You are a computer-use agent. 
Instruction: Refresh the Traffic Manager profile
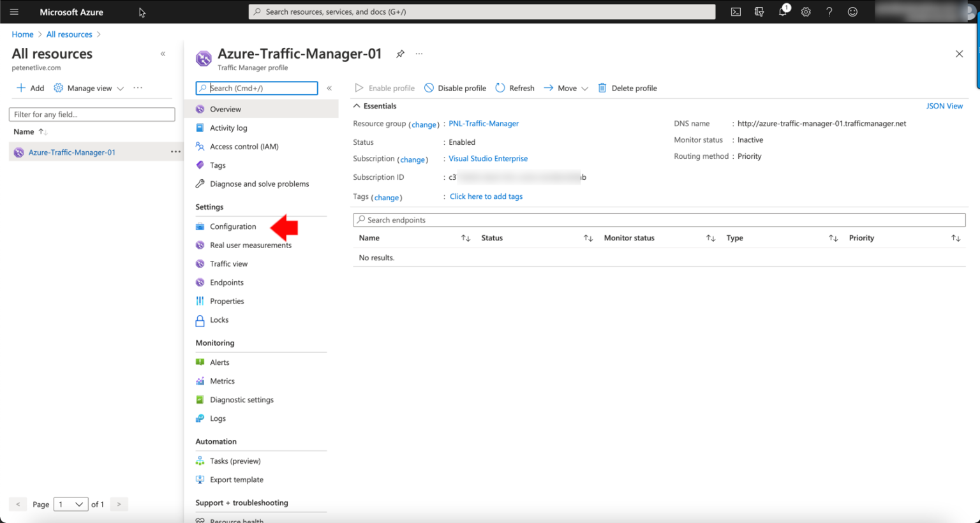(x=514, y=87)
